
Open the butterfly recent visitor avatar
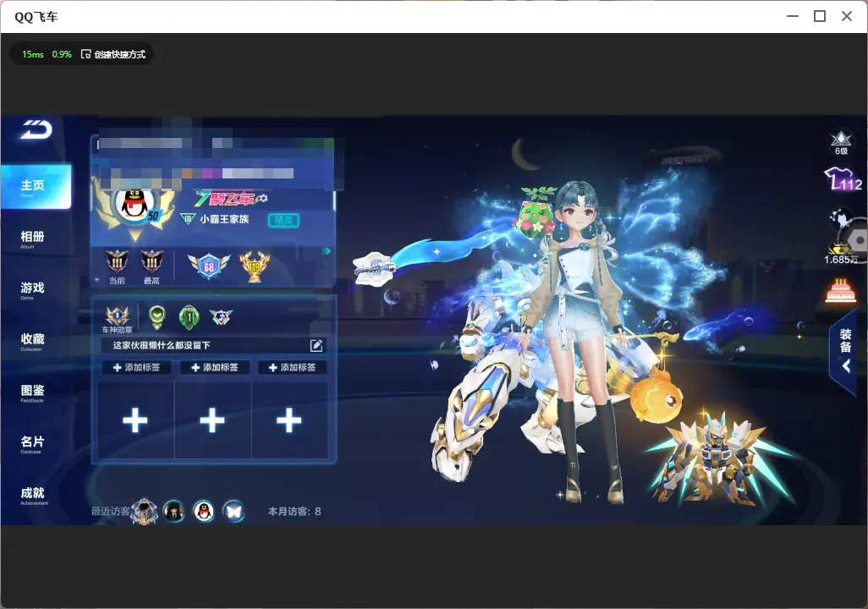tap(234, 511)
